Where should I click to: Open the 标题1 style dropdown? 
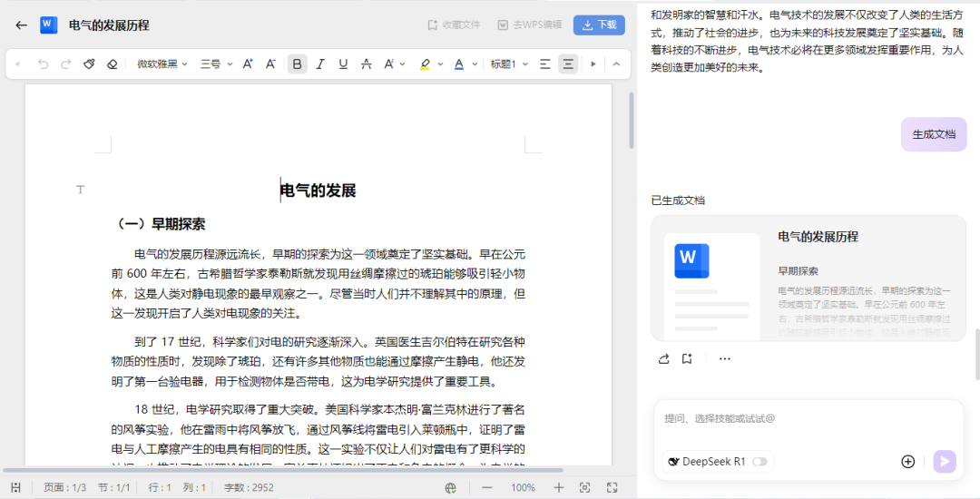[509, 64]
